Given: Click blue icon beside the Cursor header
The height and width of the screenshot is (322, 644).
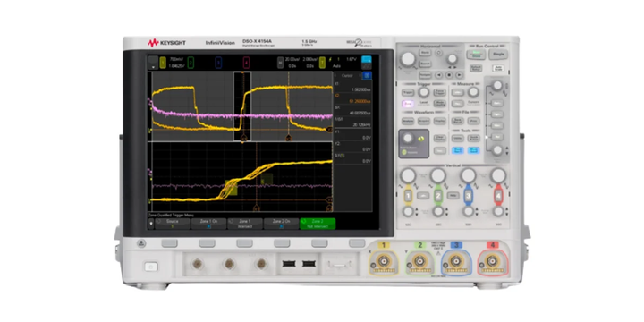Looking at the screenshot, I should (x=367, y=75).
